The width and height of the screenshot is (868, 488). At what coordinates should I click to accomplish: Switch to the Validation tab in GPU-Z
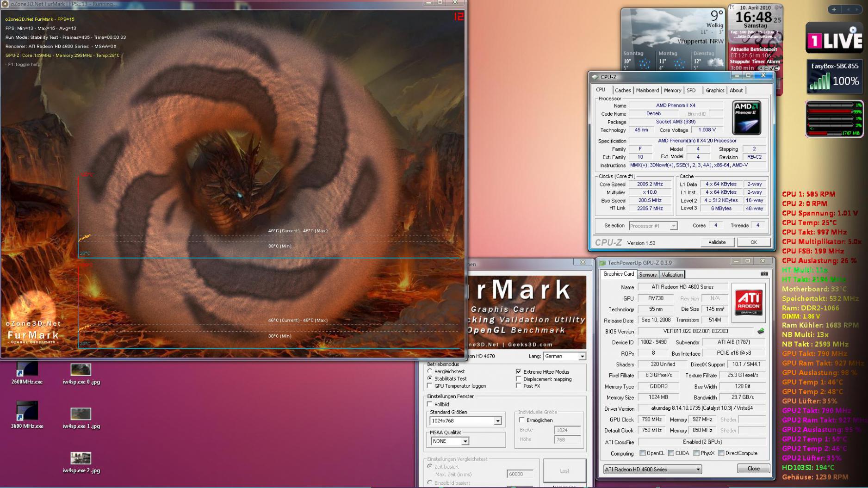[x=671, y=274]
